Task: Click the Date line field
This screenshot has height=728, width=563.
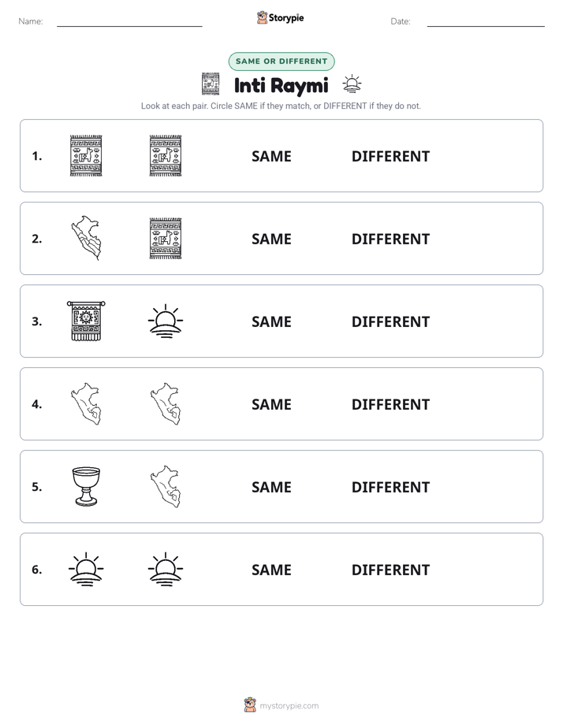Action: (486, 21)
